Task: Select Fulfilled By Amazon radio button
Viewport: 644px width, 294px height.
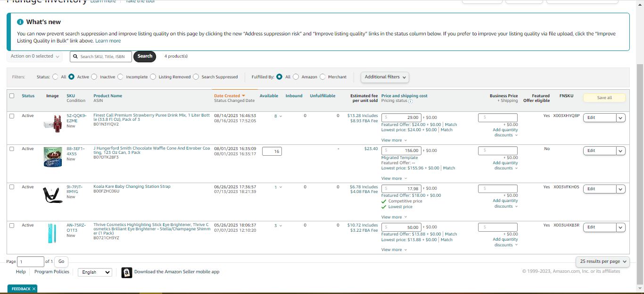Action: [x=296, y=77]
